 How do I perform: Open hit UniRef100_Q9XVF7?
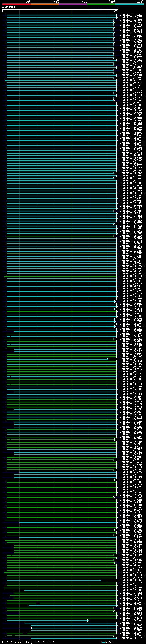point(131,347)
